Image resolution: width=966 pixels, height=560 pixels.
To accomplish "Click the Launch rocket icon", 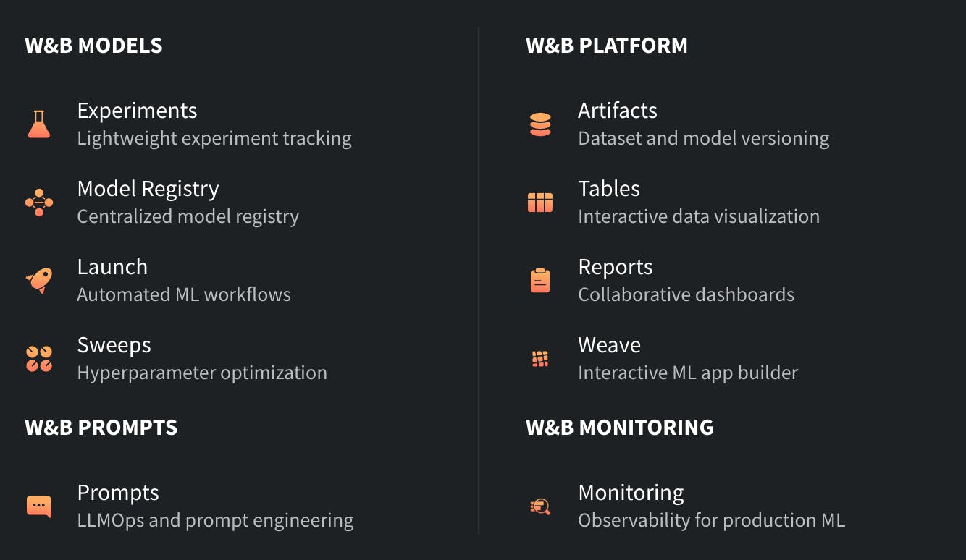I will pyautogui.click(x=39, y=281).
